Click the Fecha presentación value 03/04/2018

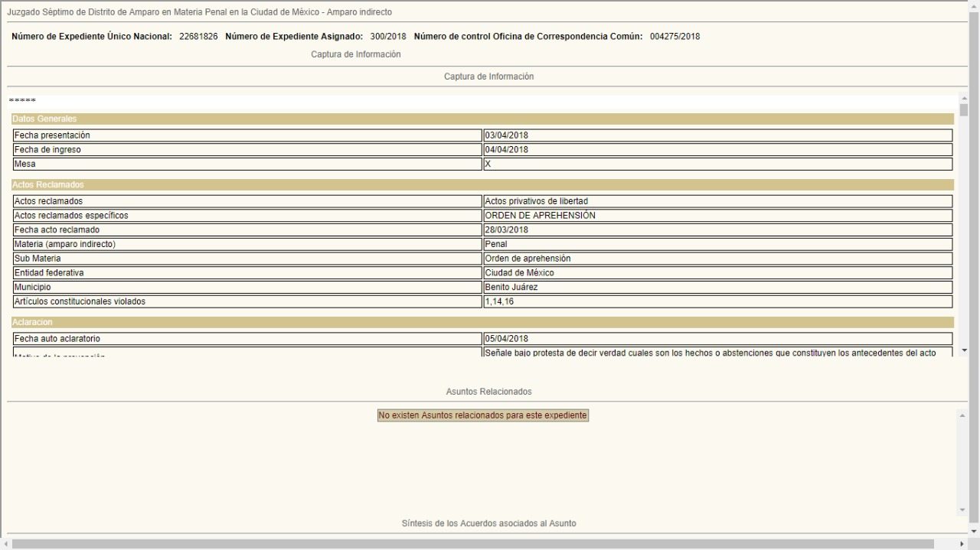tap(717, 135)
